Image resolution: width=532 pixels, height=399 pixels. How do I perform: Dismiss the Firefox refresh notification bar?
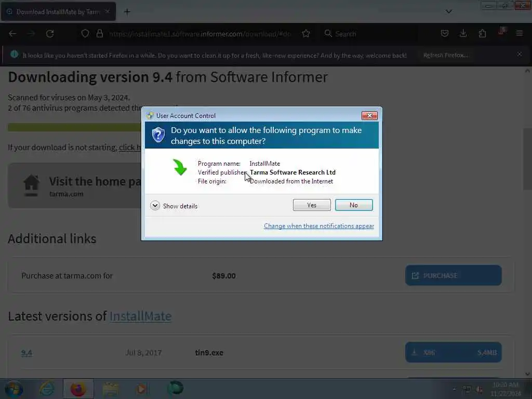[520, 54]
